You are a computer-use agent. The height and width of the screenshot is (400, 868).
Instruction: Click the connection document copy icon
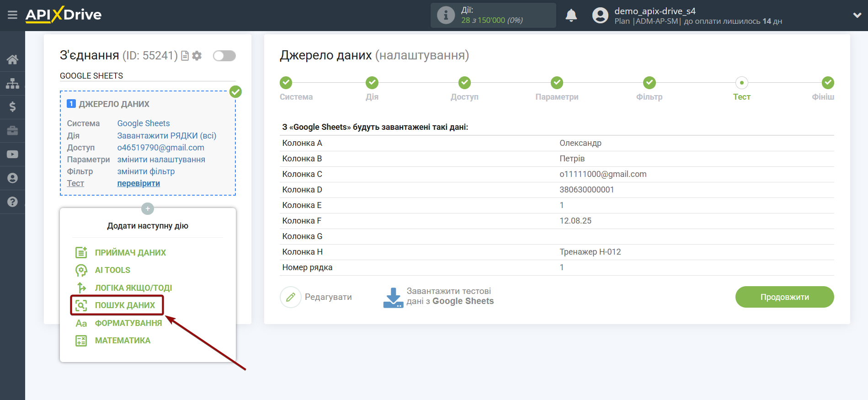[185, 56]
